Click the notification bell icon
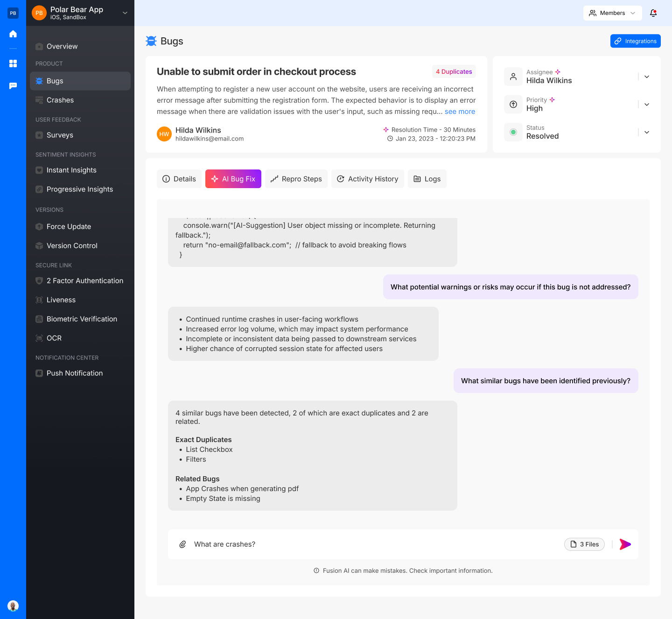This screenshot has height=619, width=672. (x=653, y=13)
